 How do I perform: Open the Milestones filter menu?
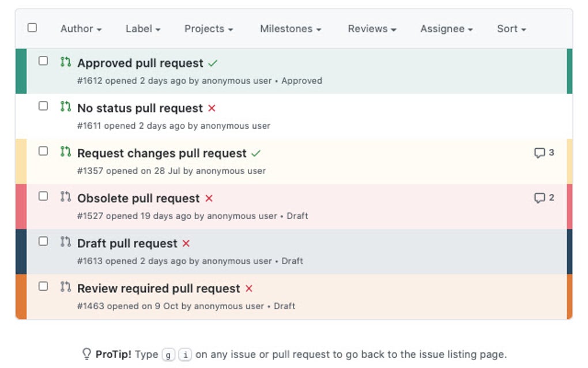(x=290, y=29)
